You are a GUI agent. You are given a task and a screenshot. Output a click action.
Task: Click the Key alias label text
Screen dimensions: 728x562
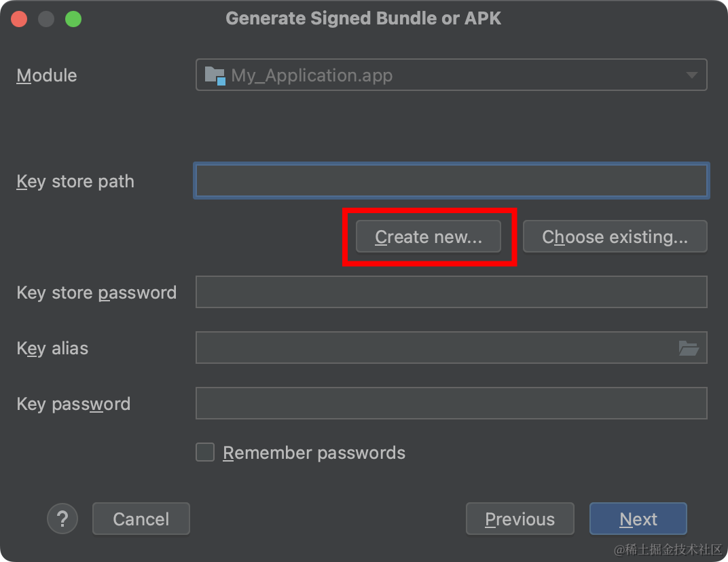(52, 348)
